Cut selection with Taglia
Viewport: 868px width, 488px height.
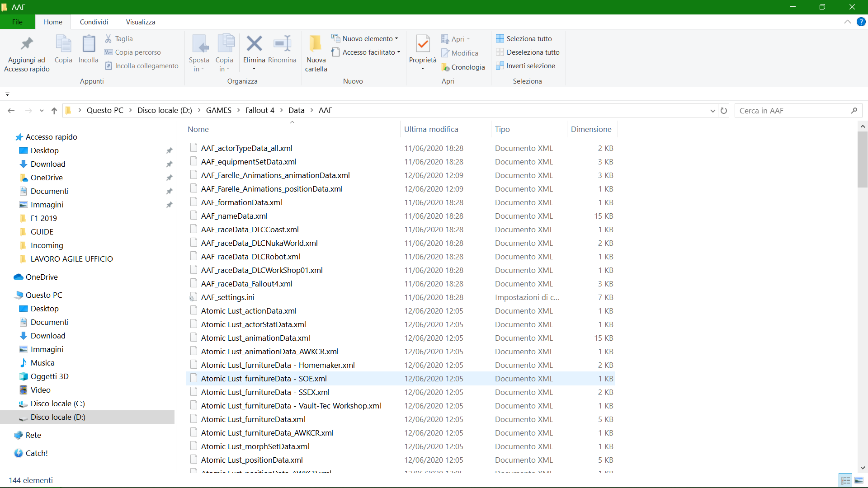click(x=119, y=39)
